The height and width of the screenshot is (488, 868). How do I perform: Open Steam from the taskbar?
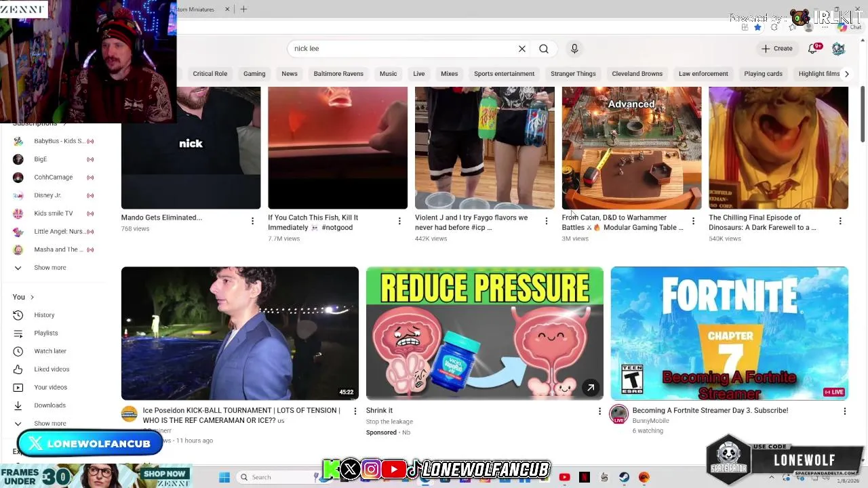[x=624, y=477]
